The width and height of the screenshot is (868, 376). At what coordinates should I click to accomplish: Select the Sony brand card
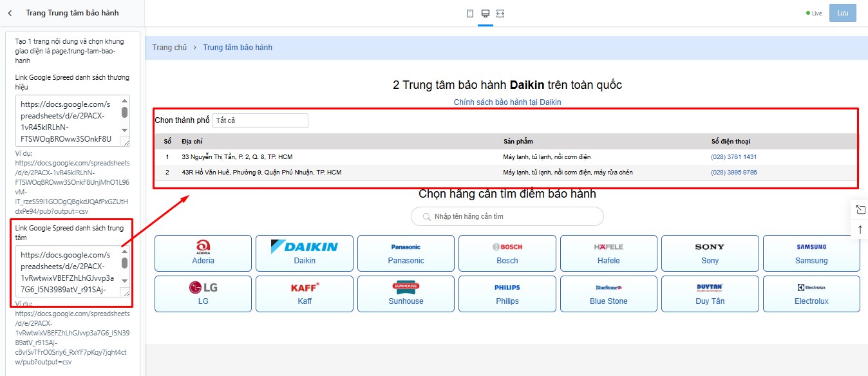710,253
